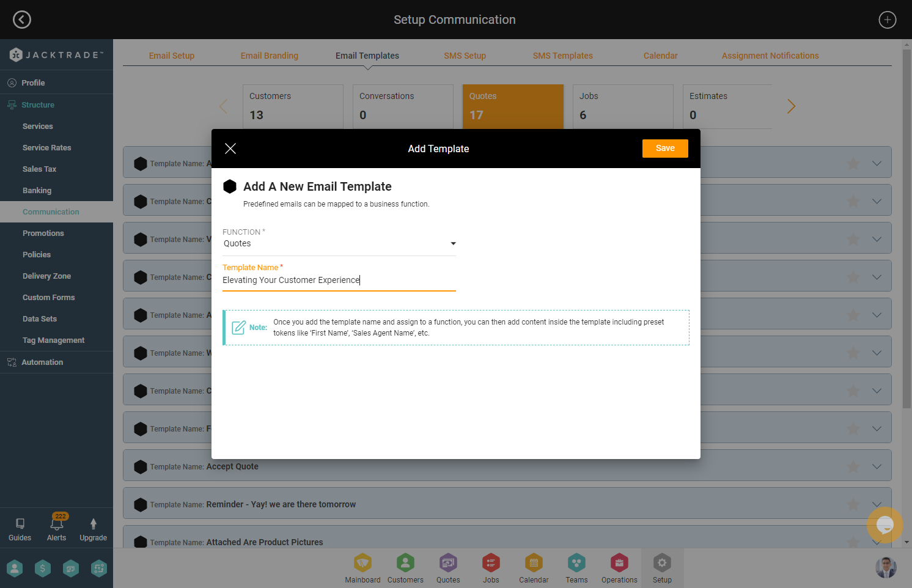The height and width of the screenshot is (588, 912).
Task: Save the new email template
Action: coord(665,149)
